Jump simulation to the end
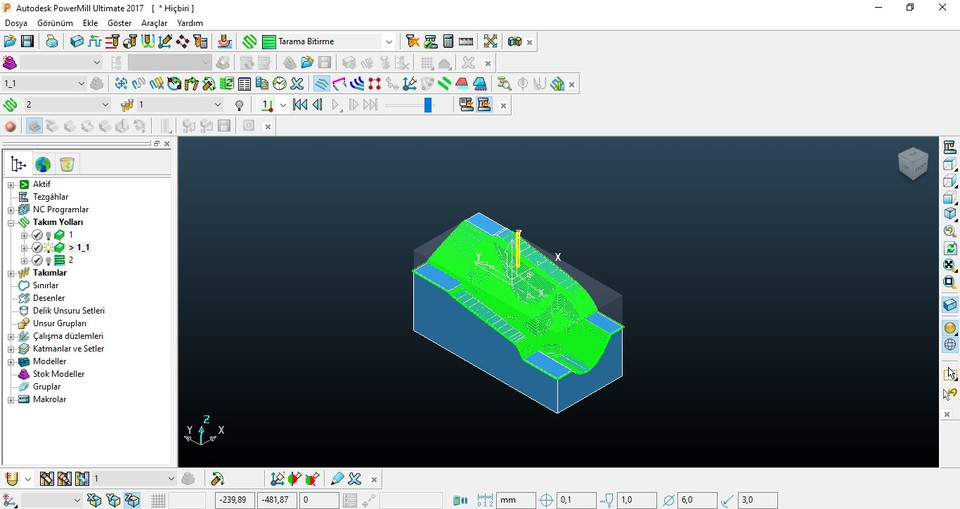The height and width of the screenshot is (509, 960). (x=370, y=105)
